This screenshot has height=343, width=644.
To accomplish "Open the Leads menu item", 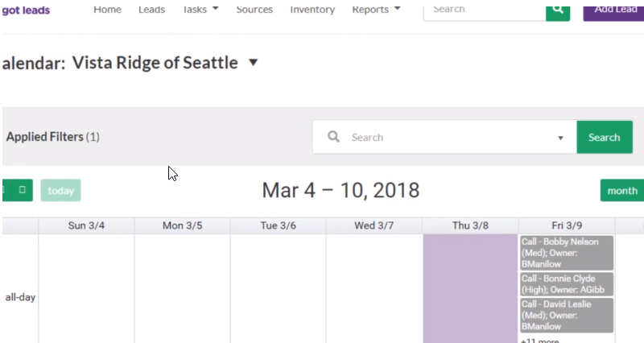I will coord(151,10).
